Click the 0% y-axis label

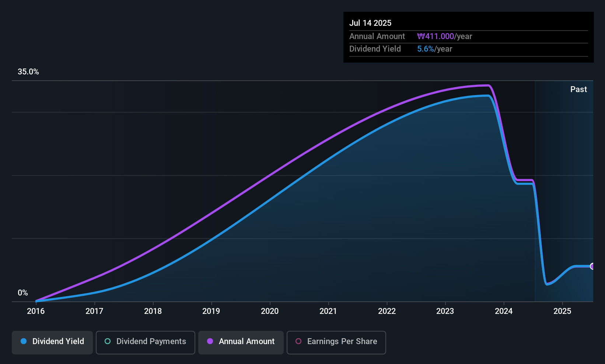[x=23, y=293]
